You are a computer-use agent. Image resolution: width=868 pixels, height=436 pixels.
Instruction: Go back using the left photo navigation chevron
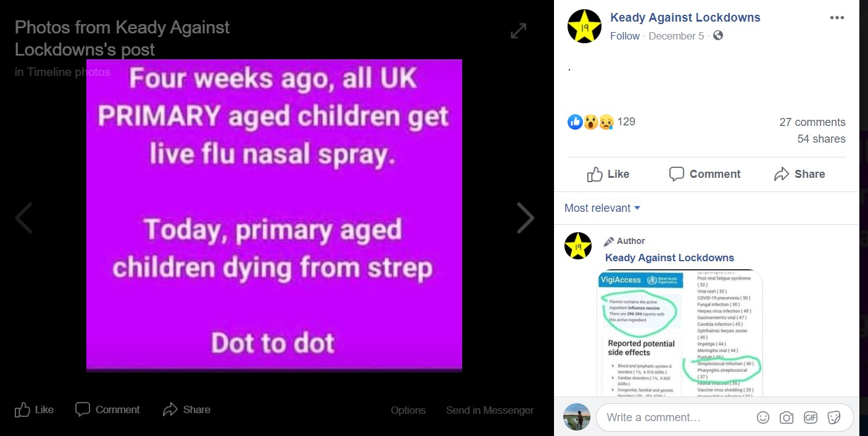(x=23, y=217)
